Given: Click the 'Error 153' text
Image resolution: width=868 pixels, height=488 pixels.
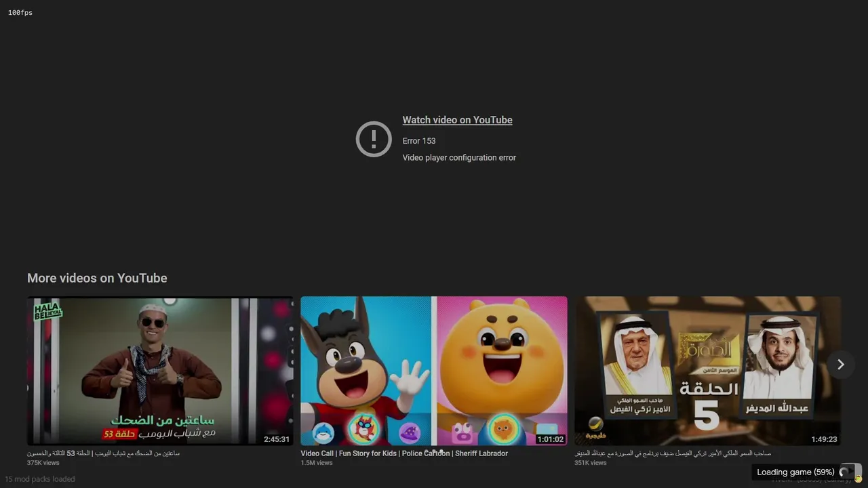Looking at the screenshot, I should click(x=419, y=141).
